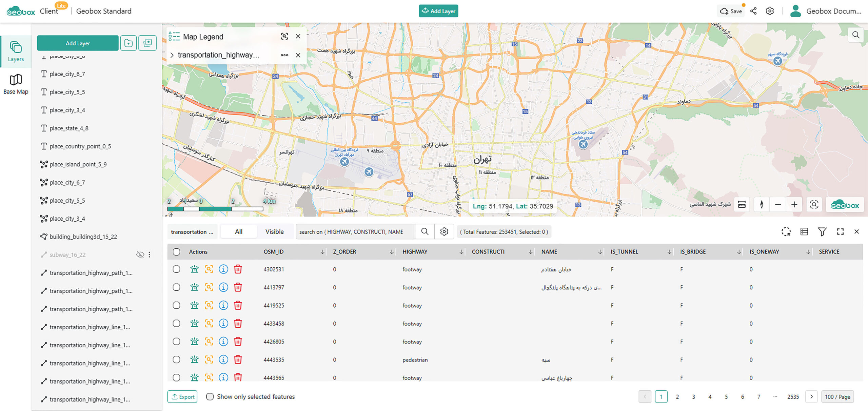Flash feature 4433458 with green beacon icon
Screen dimensions: 868x411
(x=194, y=323)
